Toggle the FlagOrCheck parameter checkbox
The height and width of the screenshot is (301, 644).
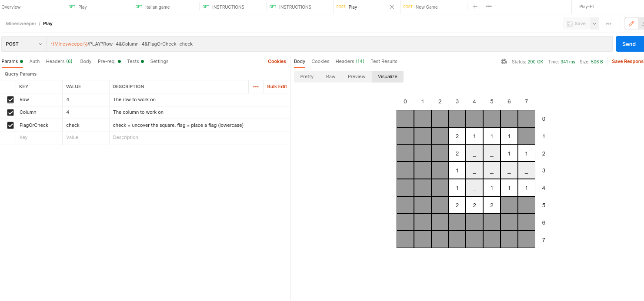coord(10,125)
